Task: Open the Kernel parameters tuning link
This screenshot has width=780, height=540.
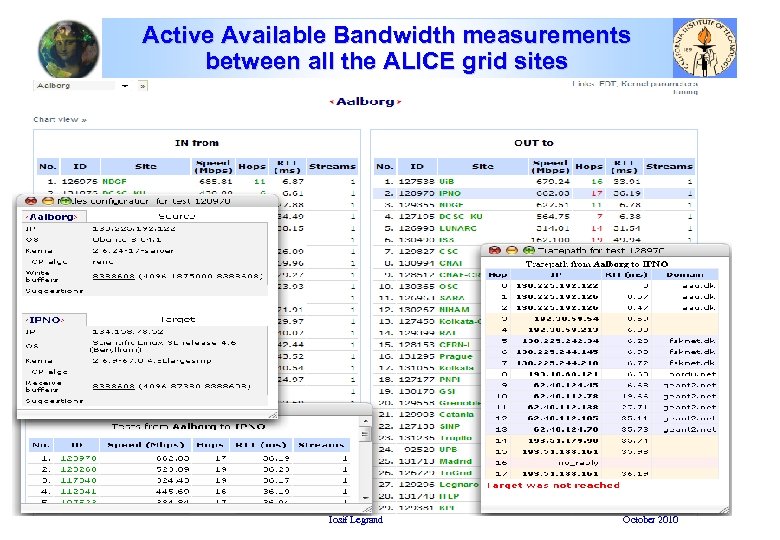Action: 659,88
